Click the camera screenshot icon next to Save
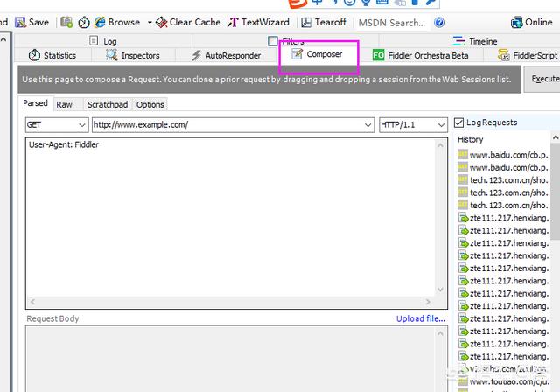Screen dimensions: 560x392 [x=66, y=22]
